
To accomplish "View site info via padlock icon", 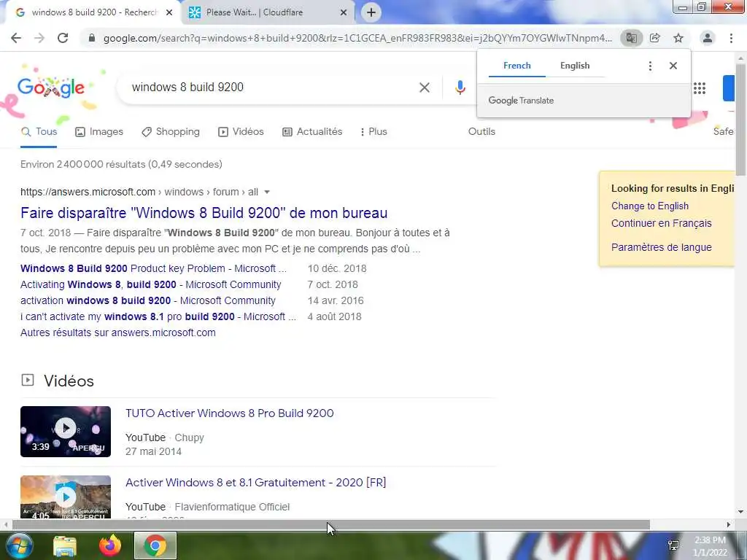I will point(92,38).
